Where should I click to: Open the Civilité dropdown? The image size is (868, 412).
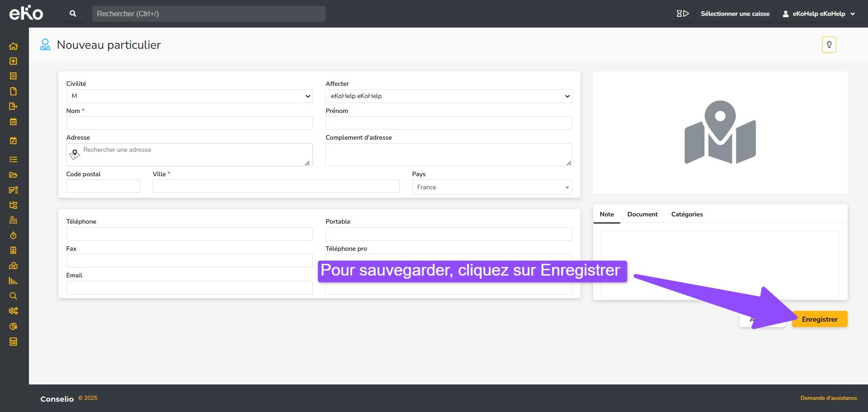click(189, 96)
